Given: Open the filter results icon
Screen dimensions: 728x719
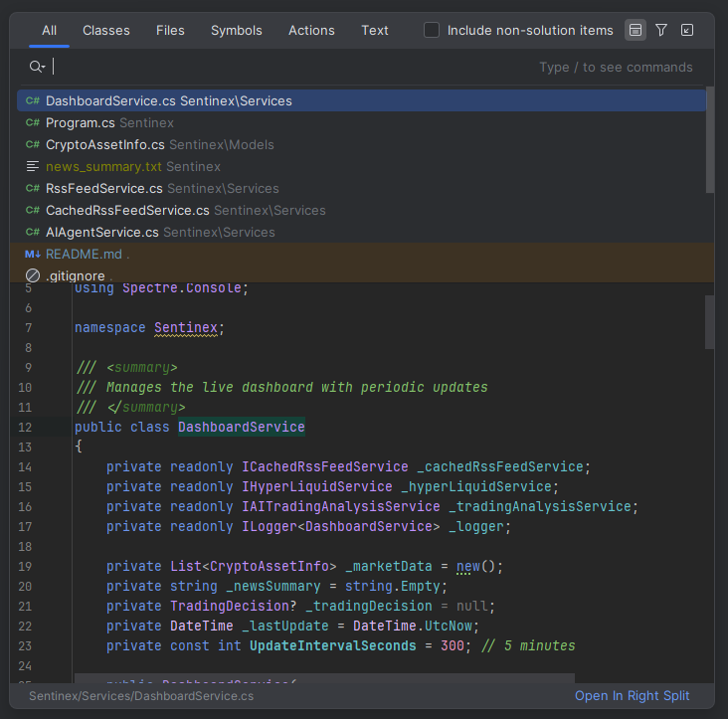Looking at the screenshot, I should 661,30.
